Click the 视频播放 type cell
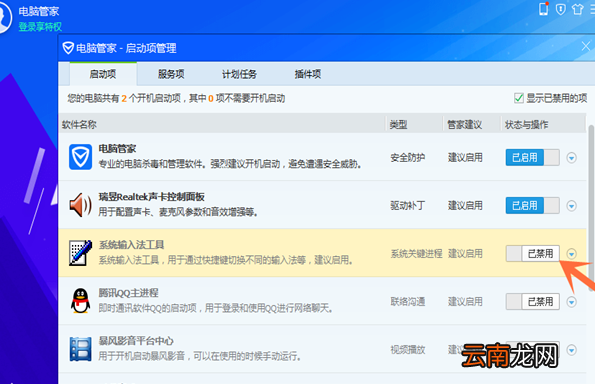The height and width of the screenshot is (384, 595). pos(408,349)
